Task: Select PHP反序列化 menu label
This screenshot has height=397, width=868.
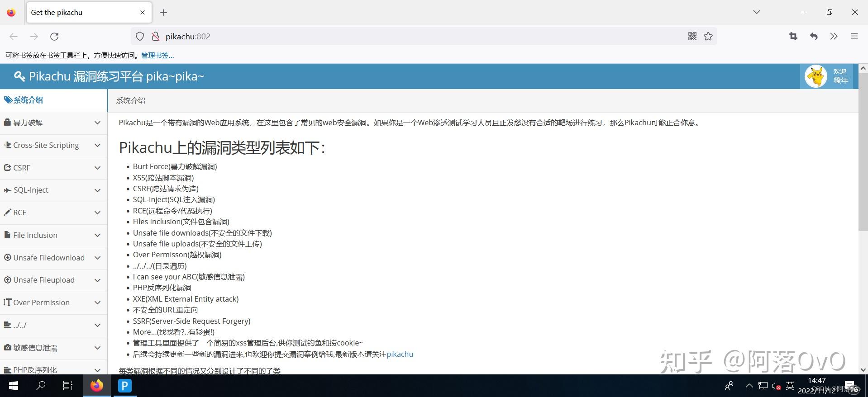Action: click(35, 370)
